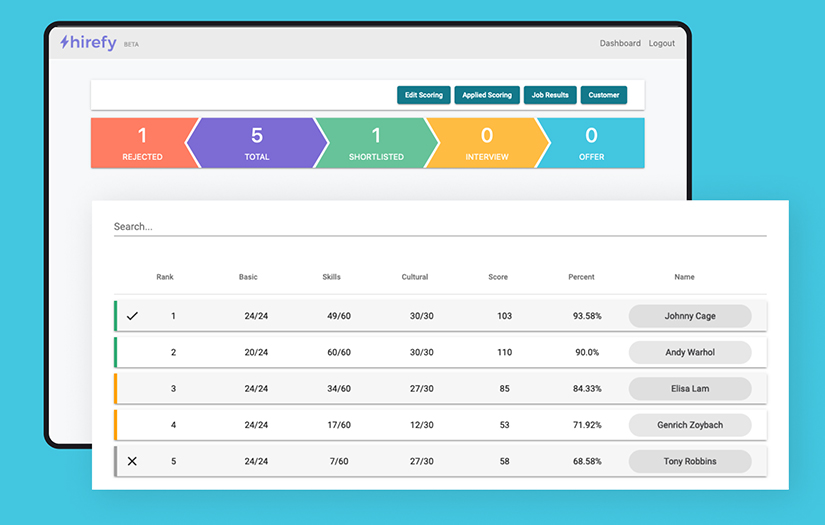
Task: Click the 90.0% percent cell
Action: 587,352
